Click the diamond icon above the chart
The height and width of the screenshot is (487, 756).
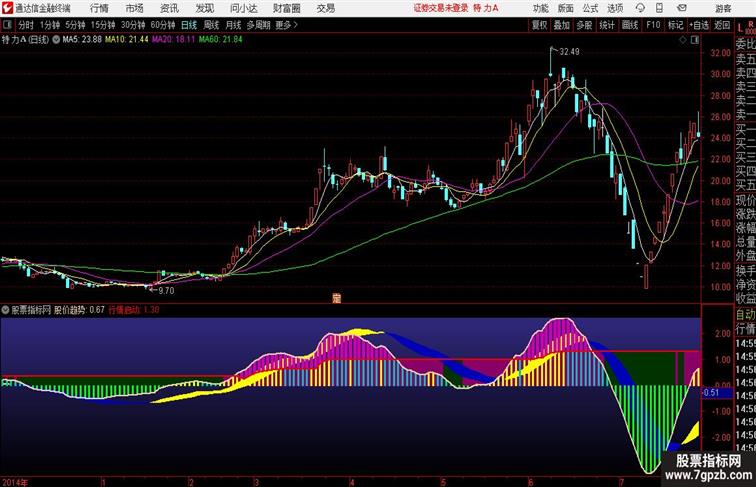point(683,40)
